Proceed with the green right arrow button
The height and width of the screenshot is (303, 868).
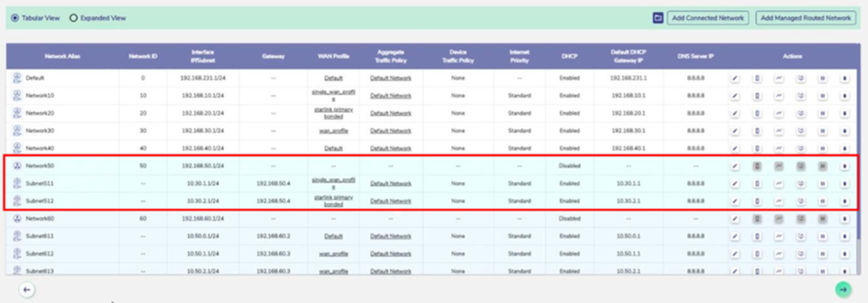point(843,290)
